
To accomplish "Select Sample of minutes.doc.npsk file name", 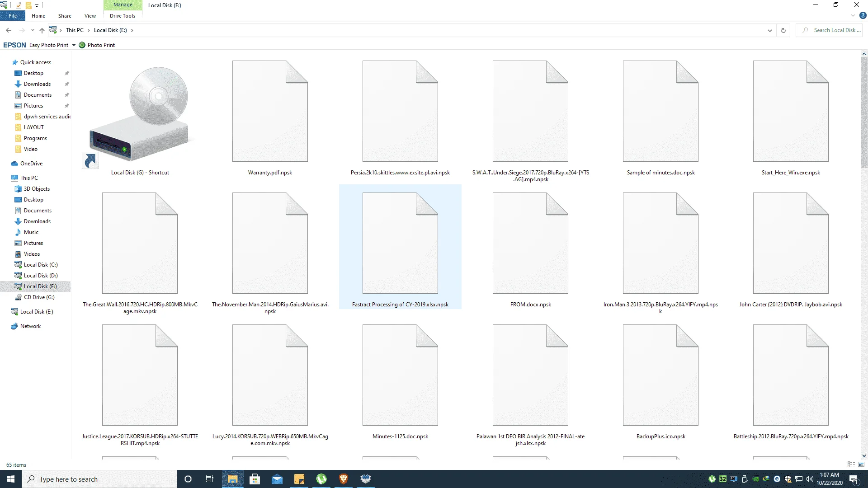I will (660, 173).
